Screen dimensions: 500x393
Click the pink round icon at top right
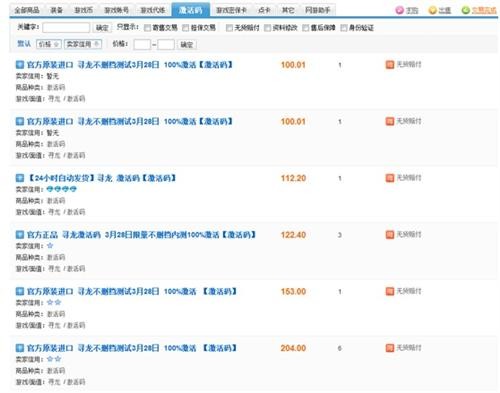399,10
